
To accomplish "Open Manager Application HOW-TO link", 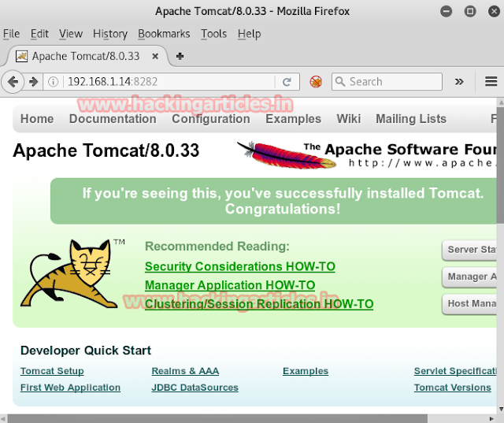I will [230, 285].
